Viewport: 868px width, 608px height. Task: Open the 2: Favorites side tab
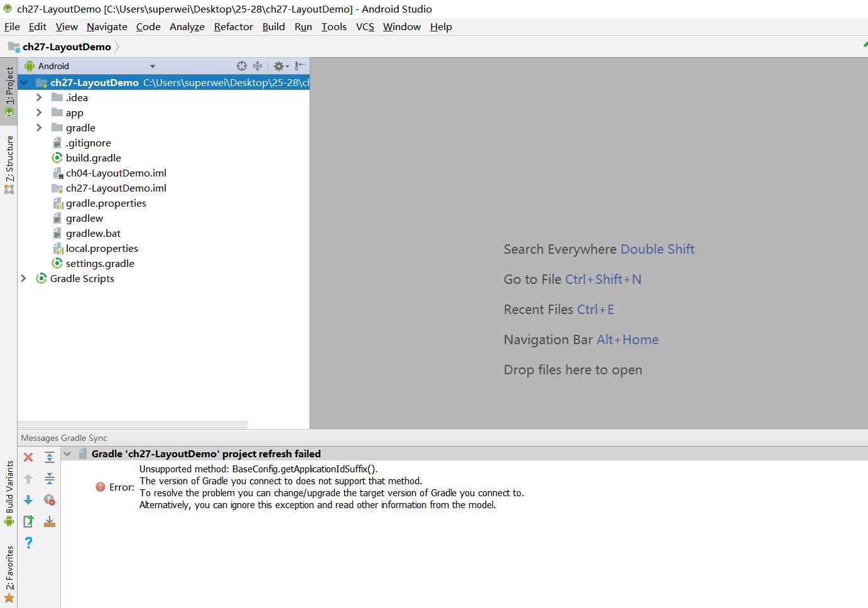tap(9, 574)
